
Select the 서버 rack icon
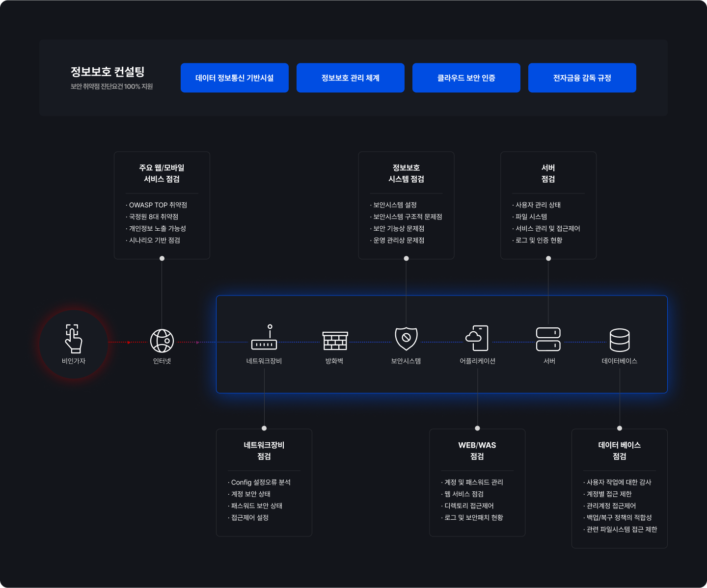point(548,339)
